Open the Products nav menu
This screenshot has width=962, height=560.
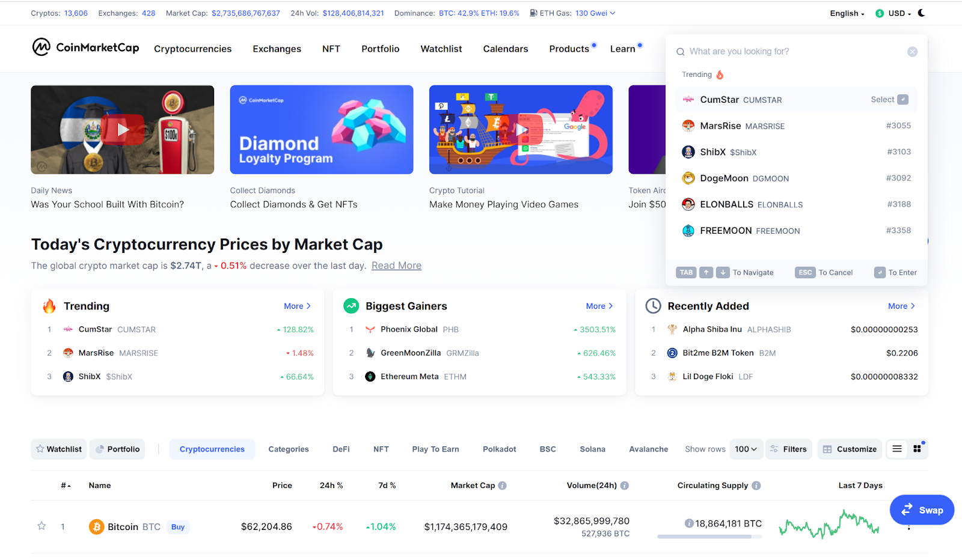click(569, 49)
